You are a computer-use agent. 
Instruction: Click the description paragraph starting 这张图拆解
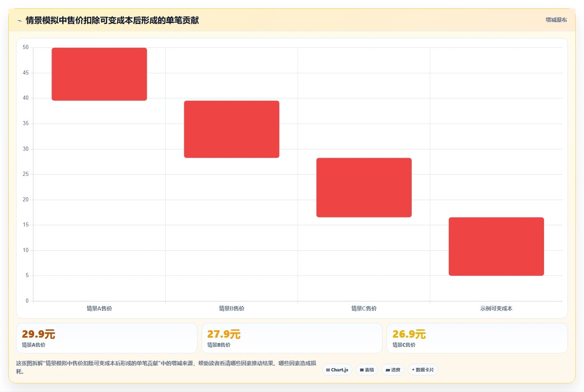(166, 367)
